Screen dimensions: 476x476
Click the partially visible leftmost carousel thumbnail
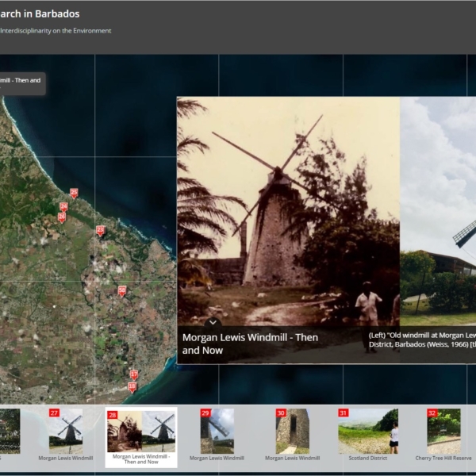(x=10, y=432)
